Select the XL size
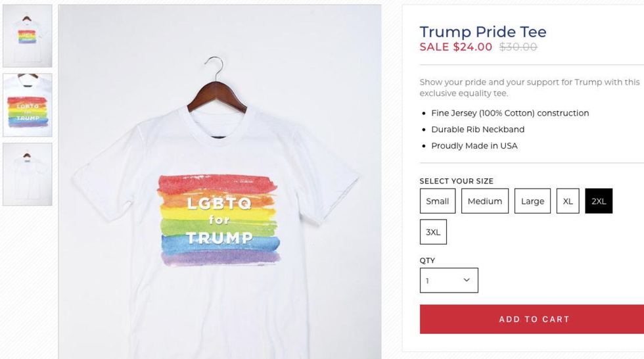 pyautogui.click(x=568, y=201)
